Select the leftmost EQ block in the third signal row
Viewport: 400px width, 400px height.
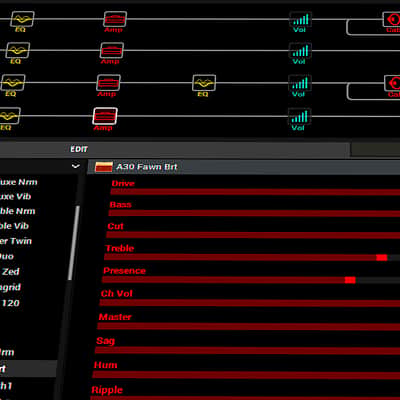click(x=13, y=82)
